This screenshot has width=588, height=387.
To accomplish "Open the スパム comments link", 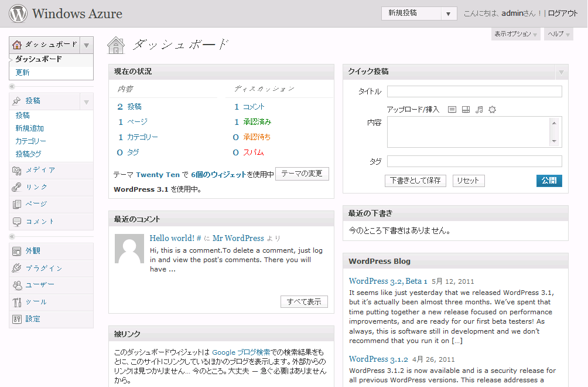I will point(254,152).
